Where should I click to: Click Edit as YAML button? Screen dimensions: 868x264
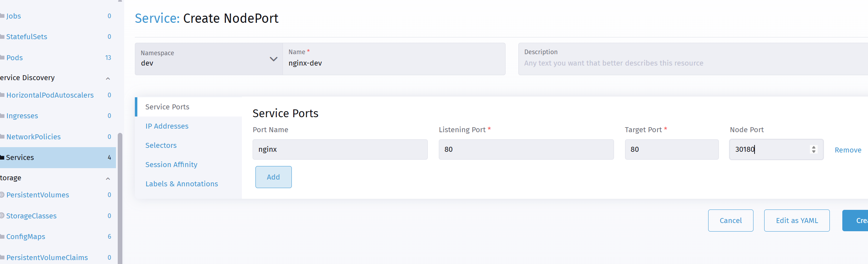click(797, 221)
